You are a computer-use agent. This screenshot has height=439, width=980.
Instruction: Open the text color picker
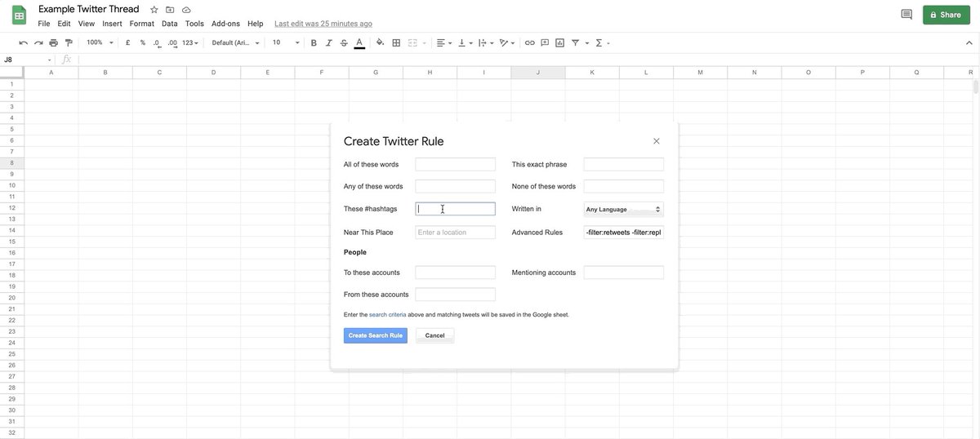(x=359, y=42)
